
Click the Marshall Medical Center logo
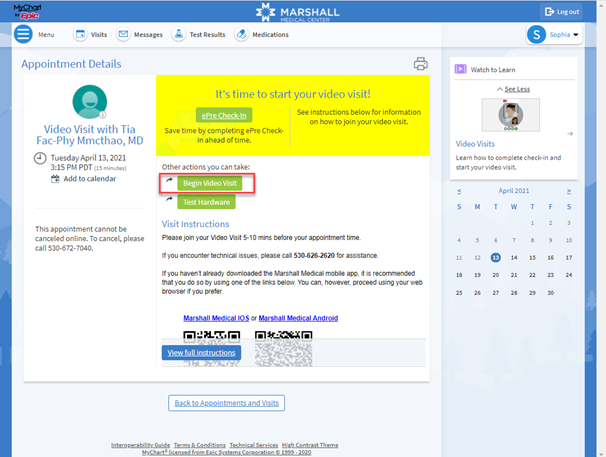(298, 12)
